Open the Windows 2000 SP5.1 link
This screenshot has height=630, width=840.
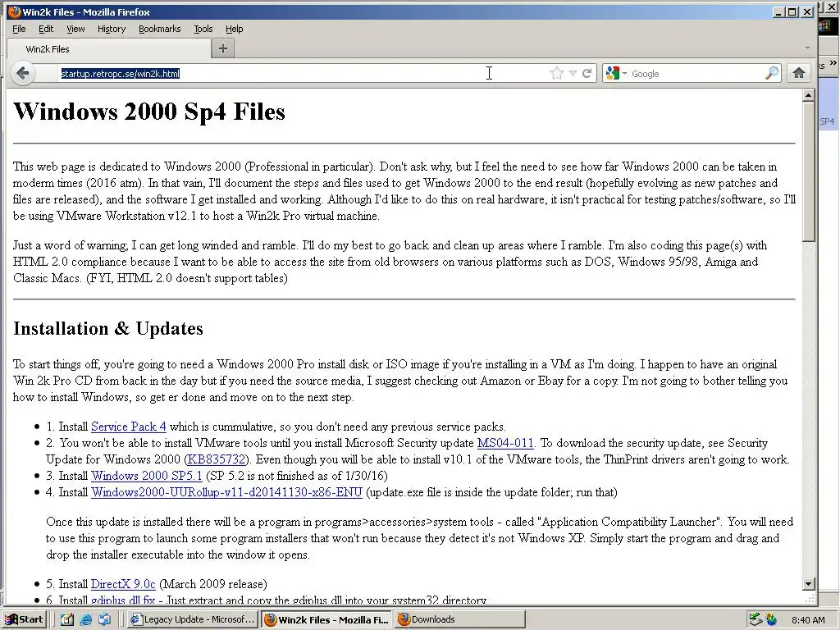[147, 476]
